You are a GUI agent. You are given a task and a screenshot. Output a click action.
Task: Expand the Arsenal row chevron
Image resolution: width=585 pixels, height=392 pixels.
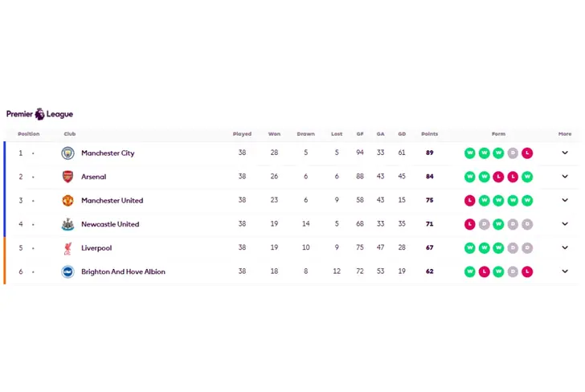[x=565, y=177]
